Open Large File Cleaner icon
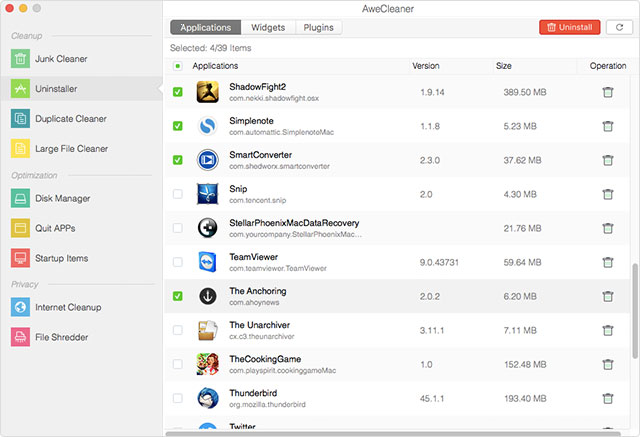The image size is (640, 437). [21, 149]
